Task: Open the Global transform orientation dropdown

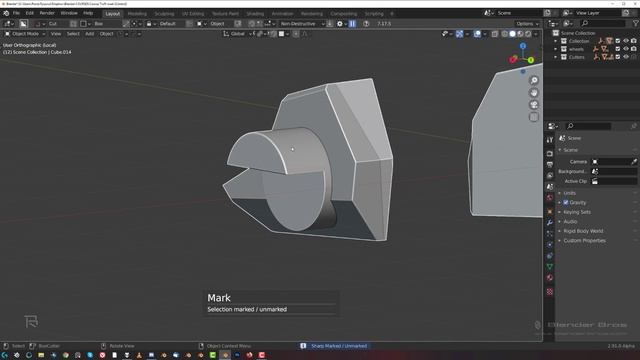Action: [x=237, y=34]
